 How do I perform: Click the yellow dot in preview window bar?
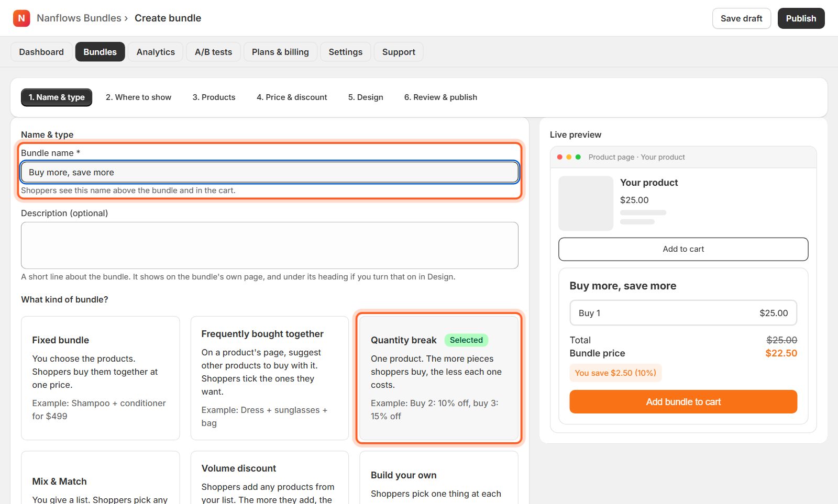tap(569, 157)
